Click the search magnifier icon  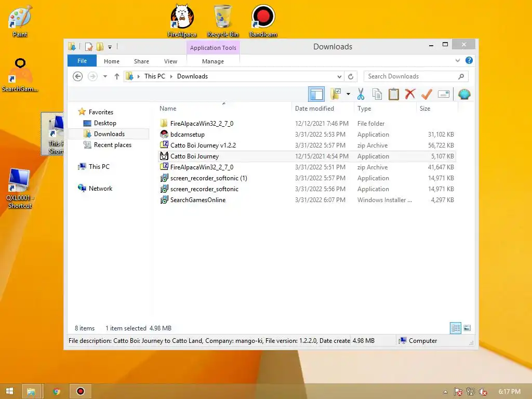point(461,76)
